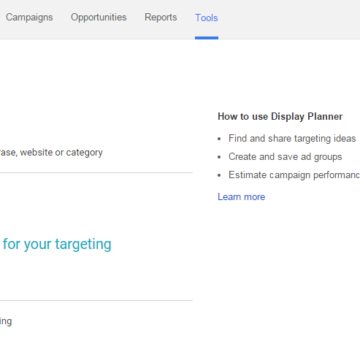360x360 pixels.
Task: Switch to the Opportunities tab
Action: pyautogui.click(x=99, y=17)
